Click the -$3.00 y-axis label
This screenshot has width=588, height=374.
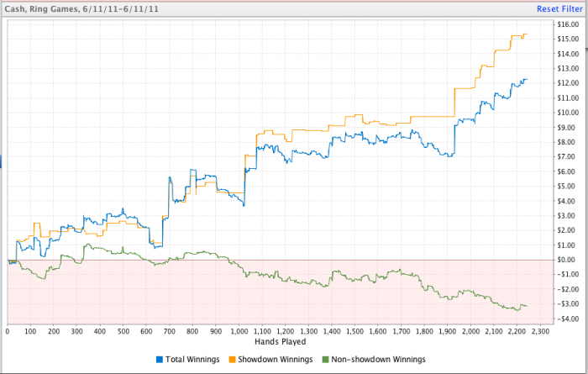tap(567, 304)
